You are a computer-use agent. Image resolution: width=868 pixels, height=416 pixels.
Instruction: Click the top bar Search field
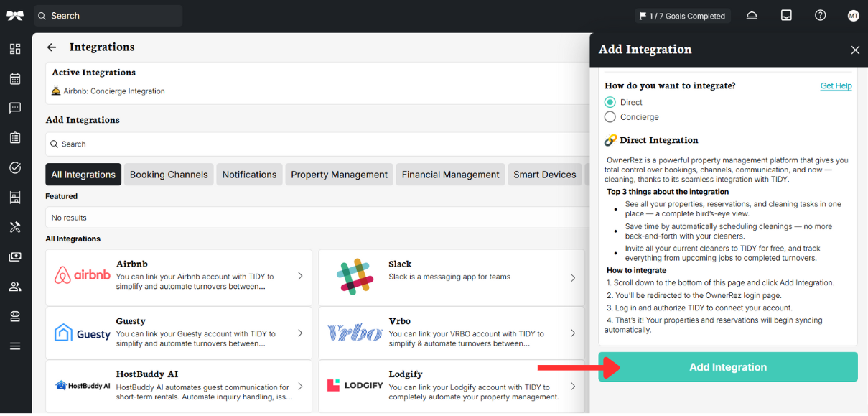pos(108,15)
